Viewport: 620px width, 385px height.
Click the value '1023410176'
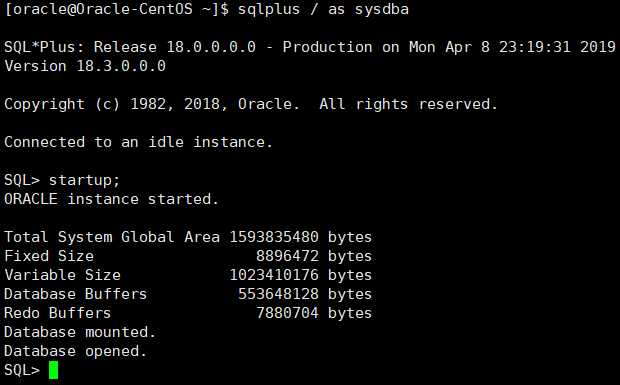click(274, 275)
